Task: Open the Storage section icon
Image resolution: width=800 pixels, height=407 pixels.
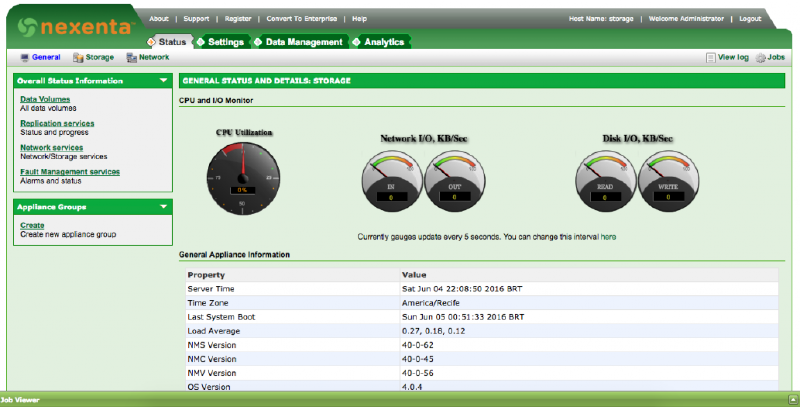Action: 78,58
